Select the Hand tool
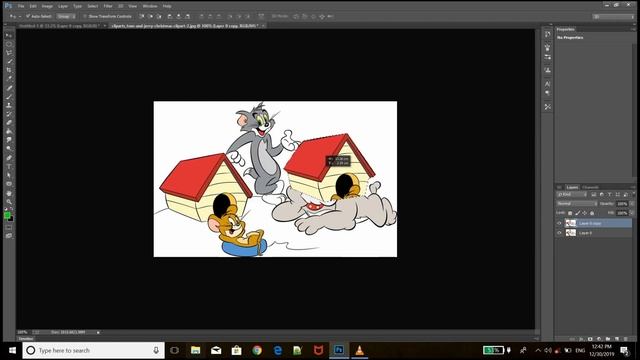Image resolution: width=640 pixels, height=360 pixels. click(9, 193)
